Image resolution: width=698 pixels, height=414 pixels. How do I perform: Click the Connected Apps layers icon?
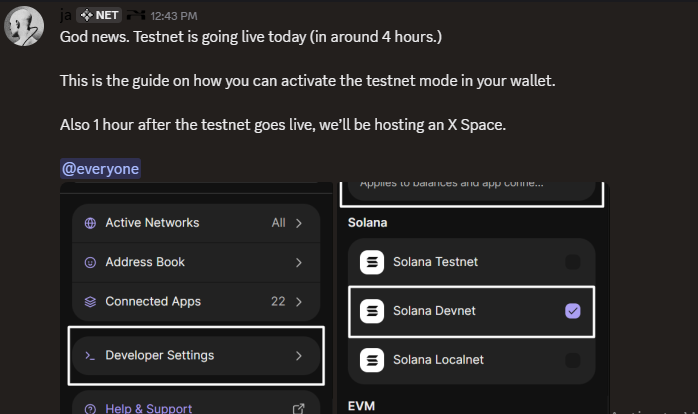(90, 302)
